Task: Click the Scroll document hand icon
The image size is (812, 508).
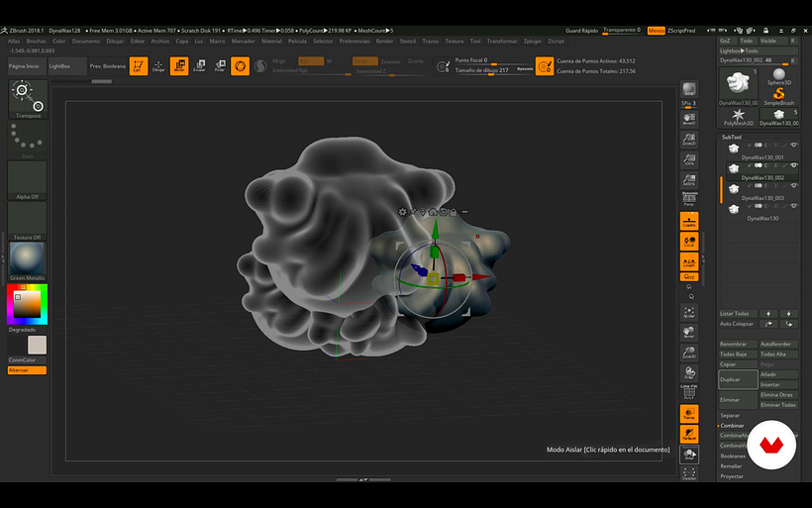Action: (689, 119)
